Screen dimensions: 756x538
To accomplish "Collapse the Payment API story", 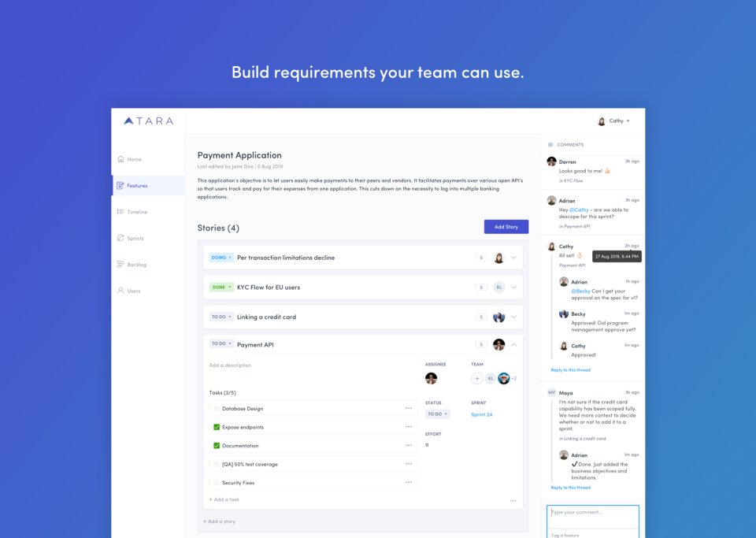I will 514,345.
